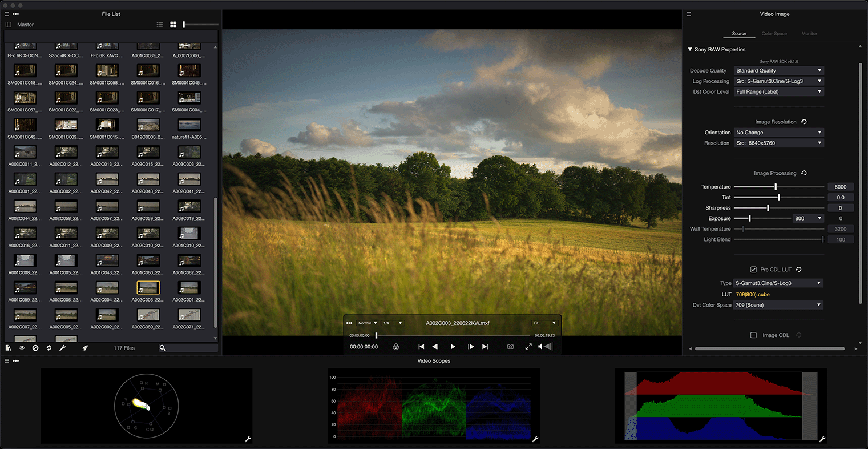Enter full screen with the expand arrows icon

[x=528, y=347]
